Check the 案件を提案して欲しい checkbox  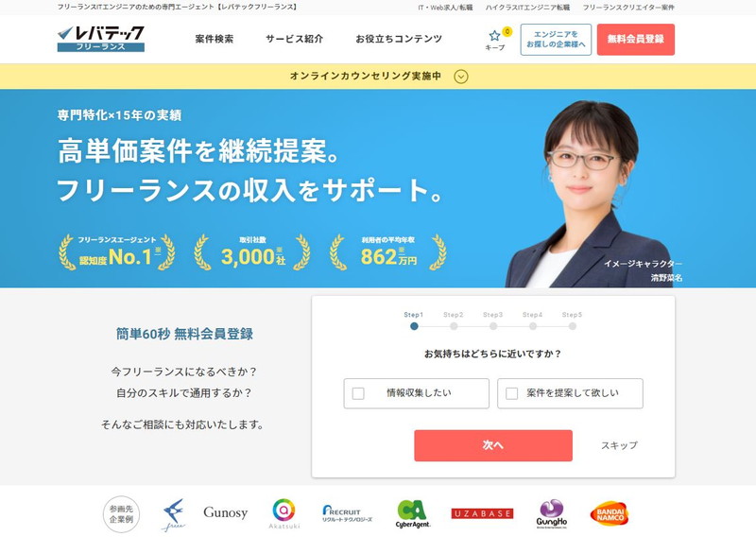point(511,393)
